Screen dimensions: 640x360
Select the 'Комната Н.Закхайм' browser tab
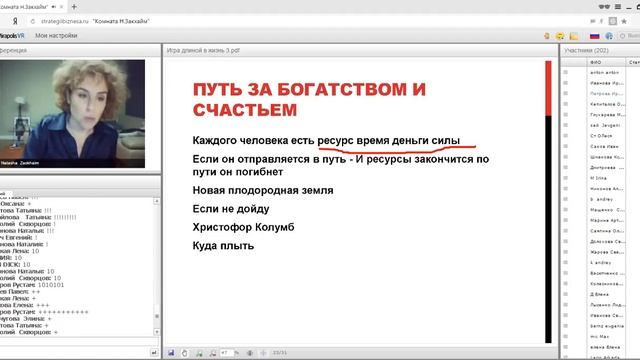(x=32, y=7)
